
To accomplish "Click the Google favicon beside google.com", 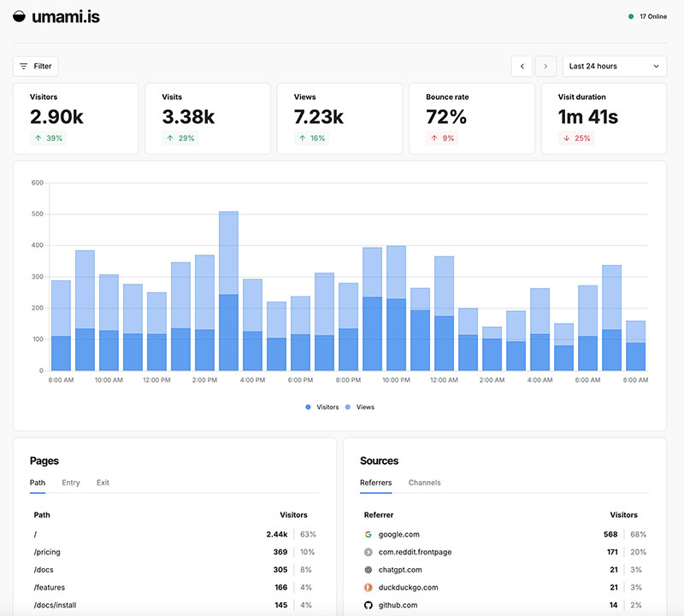I will [x=368, y=533].
